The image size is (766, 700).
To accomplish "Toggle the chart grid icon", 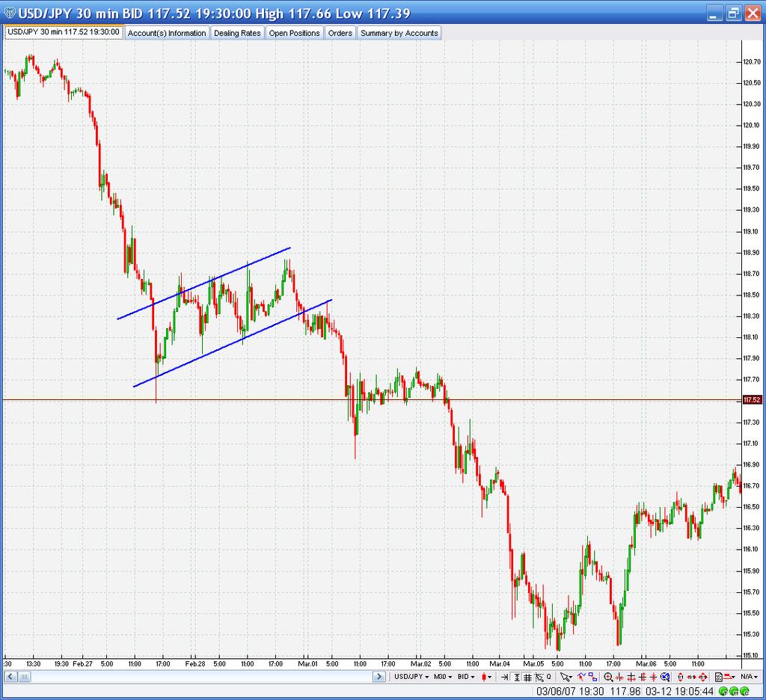I will pos(527,677).
